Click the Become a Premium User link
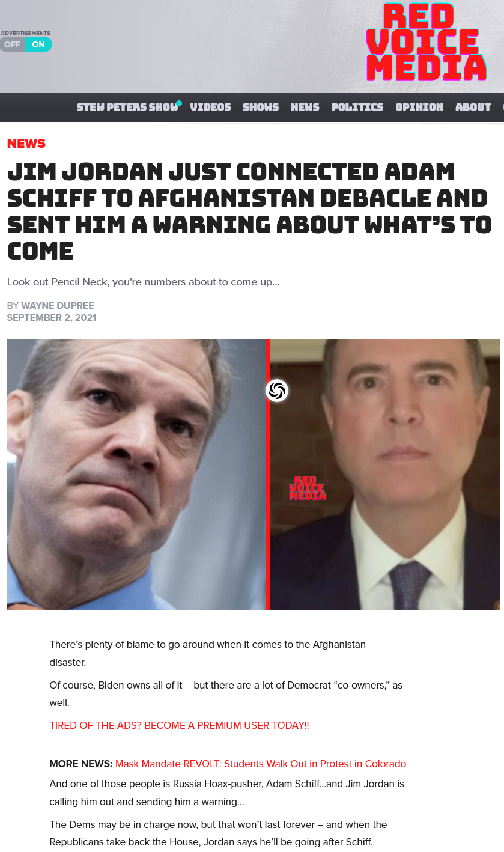 pos(179,725)
